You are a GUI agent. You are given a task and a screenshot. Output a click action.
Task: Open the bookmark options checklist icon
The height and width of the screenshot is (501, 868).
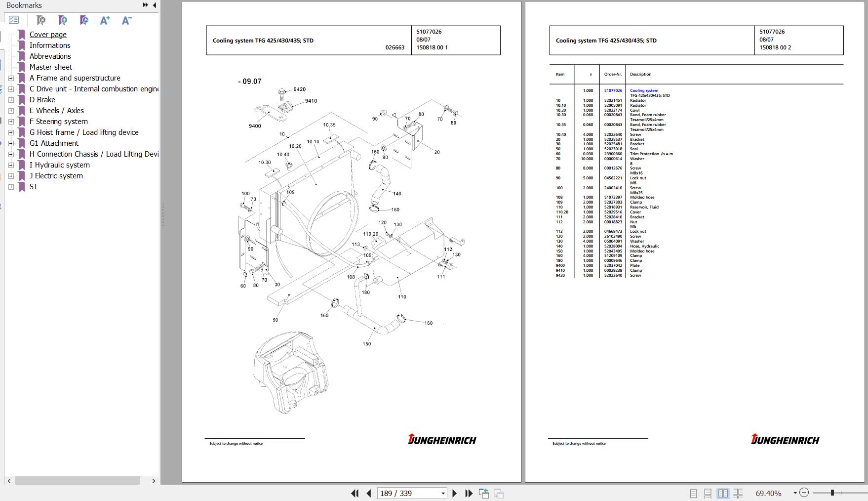14,20
